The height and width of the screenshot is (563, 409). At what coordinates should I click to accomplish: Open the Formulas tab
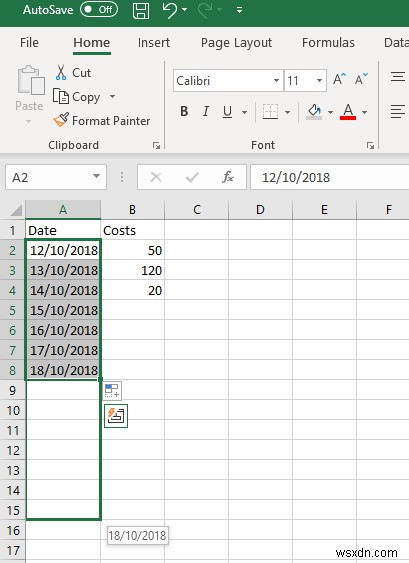coord(328,43)
